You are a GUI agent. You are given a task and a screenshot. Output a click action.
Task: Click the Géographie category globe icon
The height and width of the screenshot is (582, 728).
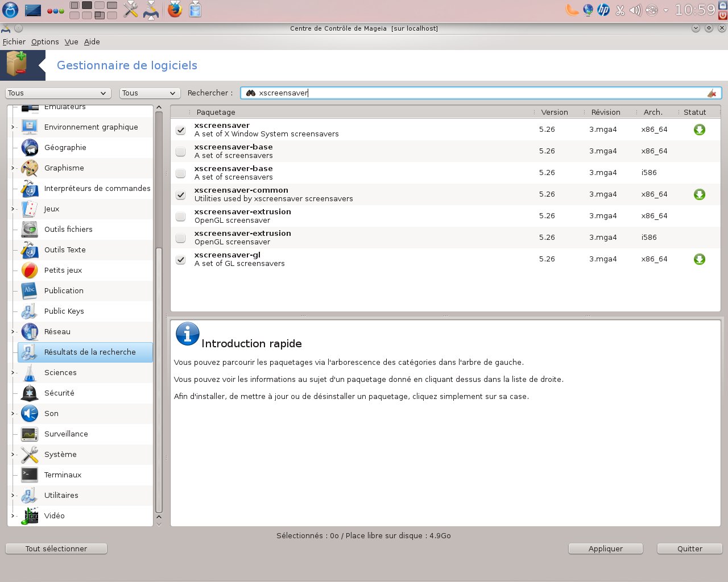(x=30, y=148)
